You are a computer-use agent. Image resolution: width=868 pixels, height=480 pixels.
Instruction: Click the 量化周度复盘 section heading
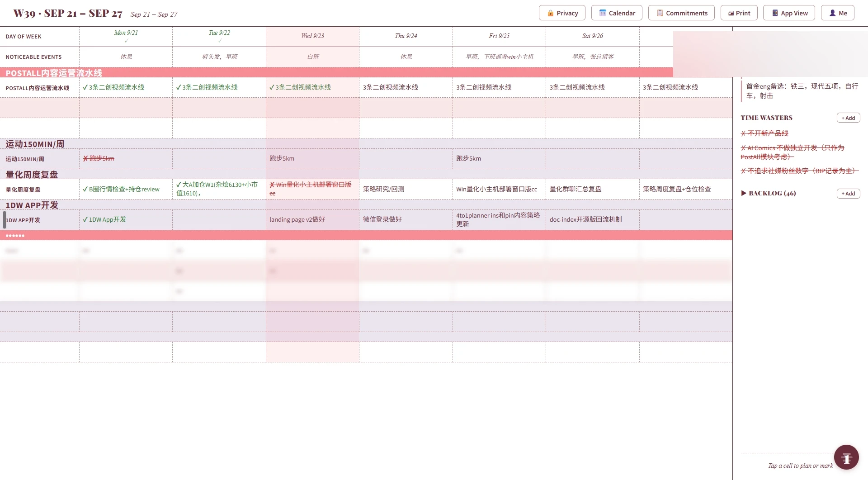32,175
